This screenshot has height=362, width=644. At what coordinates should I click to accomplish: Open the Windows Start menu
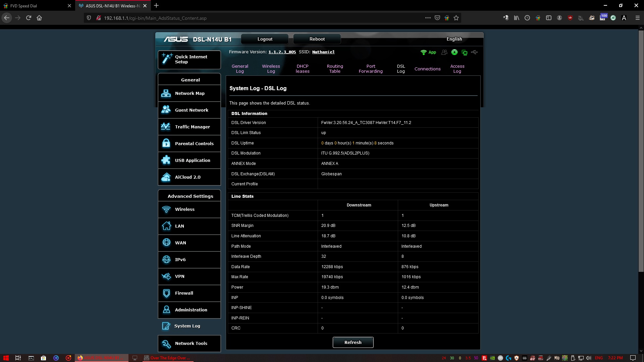[6, 358]
